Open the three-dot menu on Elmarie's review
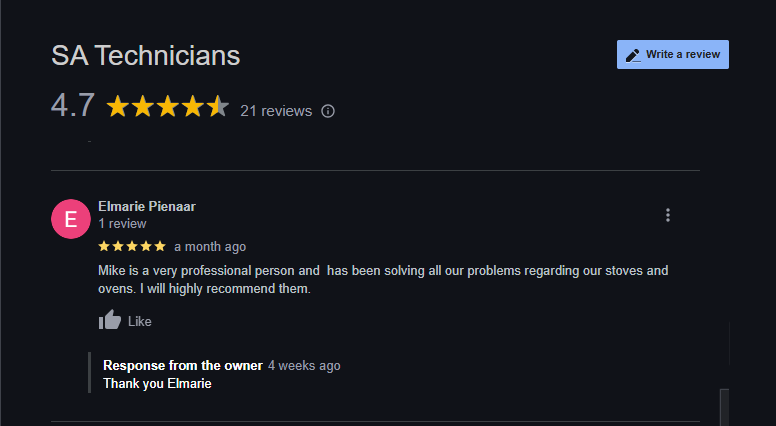 pyautogui.click(x=668, y=215)
